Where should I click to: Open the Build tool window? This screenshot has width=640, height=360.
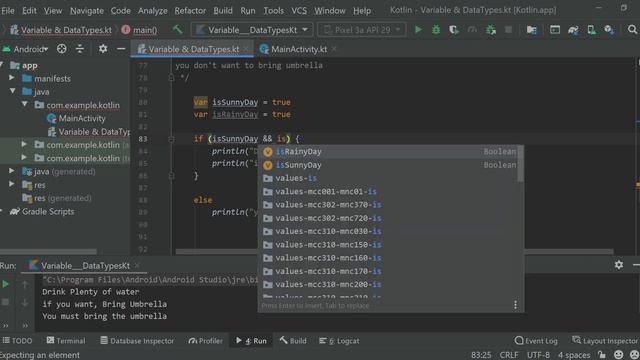[x=293, y=340]
